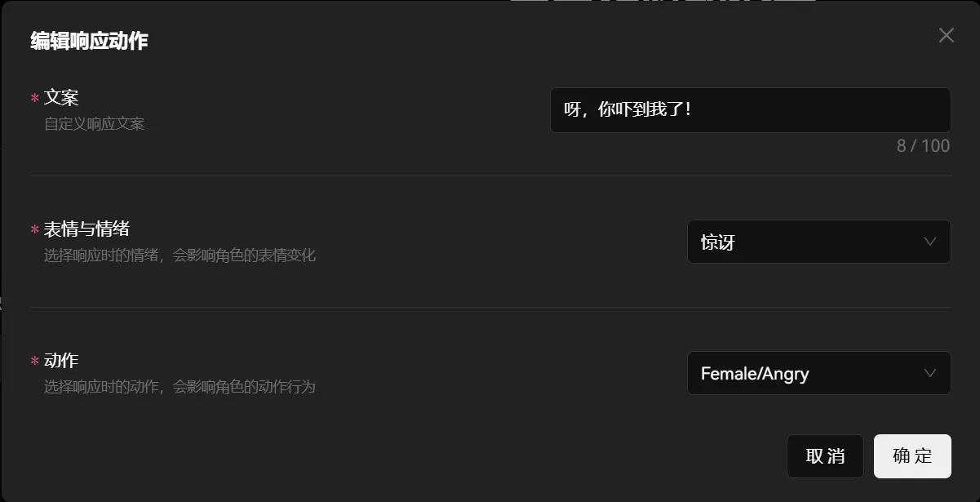Click the 编辑响应动作 dialog title

click(x=89, y=41)
